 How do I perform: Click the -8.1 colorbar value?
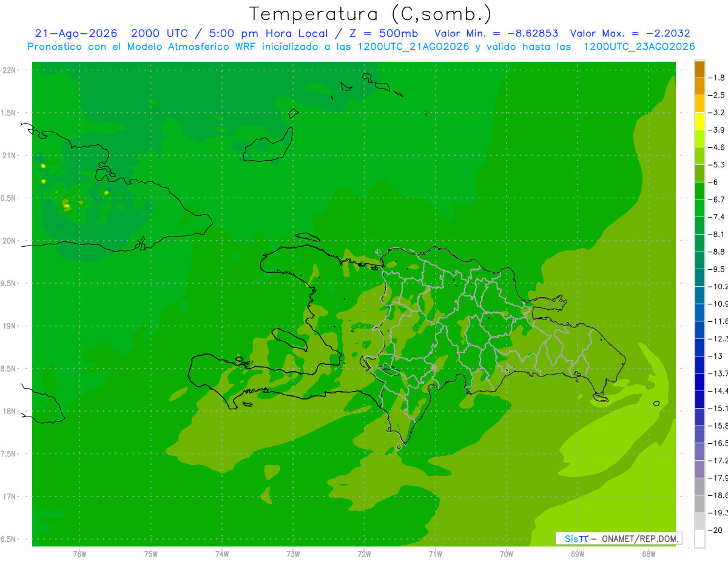tap(716, 234)
